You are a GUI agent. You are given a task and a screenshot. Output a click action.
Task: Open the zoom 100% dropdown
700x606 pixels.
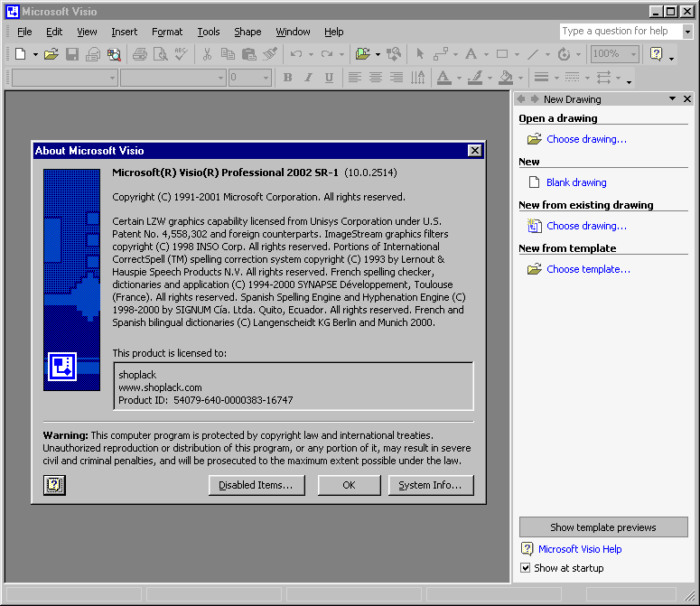[633, 54]
